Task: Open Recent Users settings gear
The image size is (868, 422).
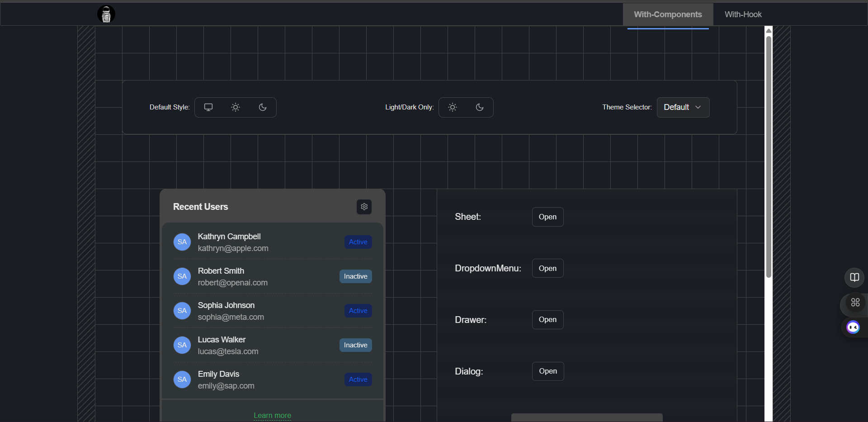Action: (x=364, y=207)
